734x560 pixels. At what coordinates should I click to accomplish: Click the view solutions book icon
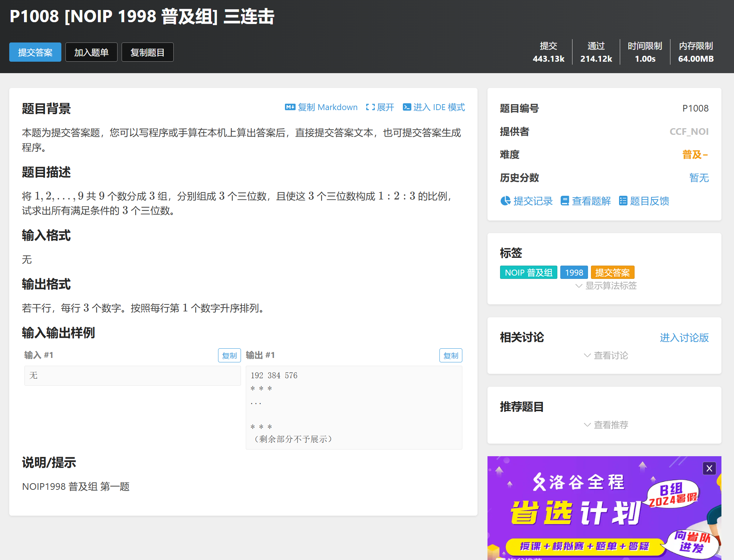pos(564,201)
